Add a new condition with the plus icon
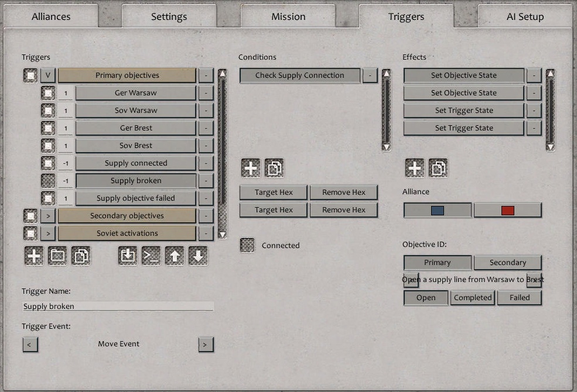This screenshot has height=392, width=577. (251, 169)
